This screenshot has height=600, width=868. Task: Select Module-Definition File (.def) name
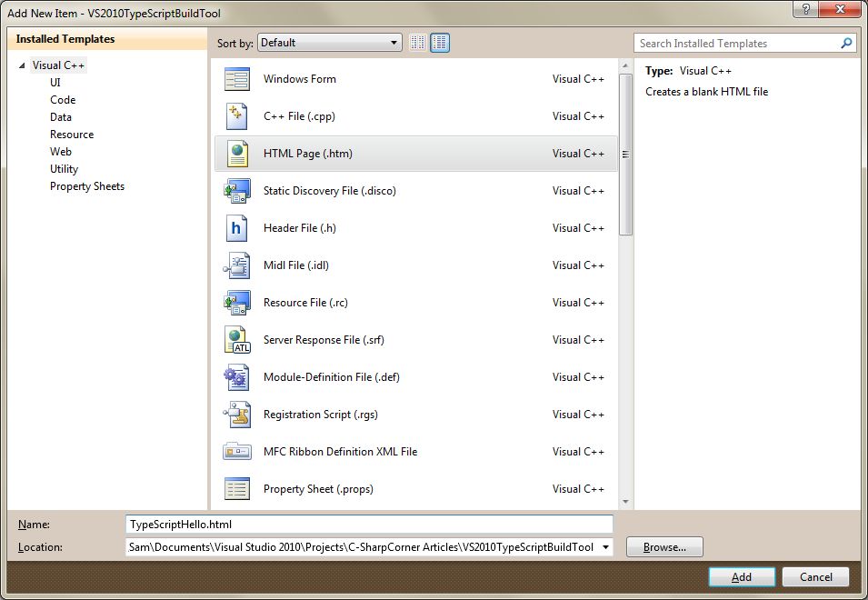[x=331, y=377]
